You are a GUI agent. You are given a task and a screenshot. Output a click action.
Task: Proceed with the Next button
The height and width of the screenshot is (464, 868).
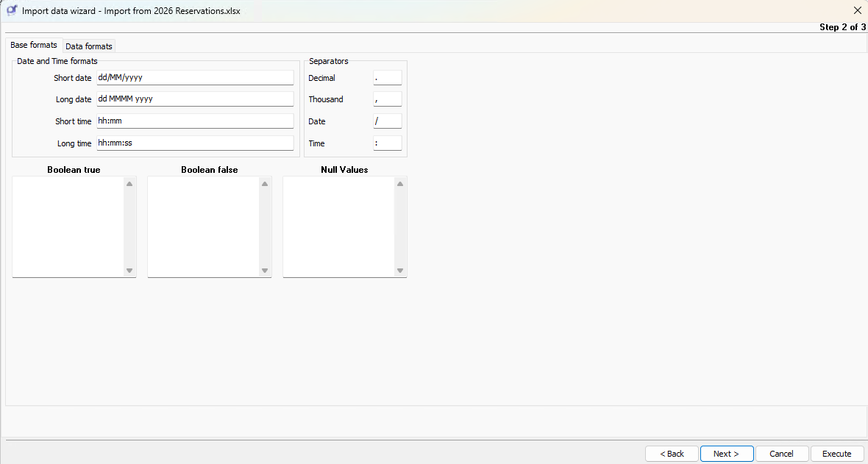point(726,454)
